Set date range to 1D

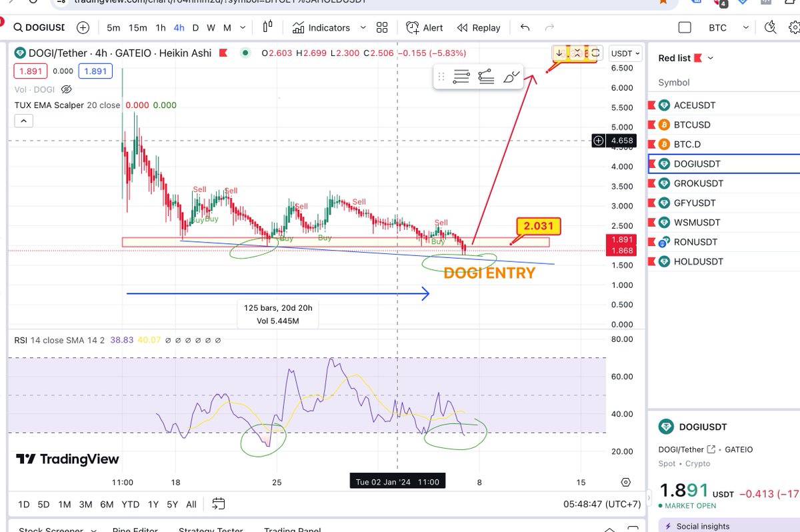point(23,505)
